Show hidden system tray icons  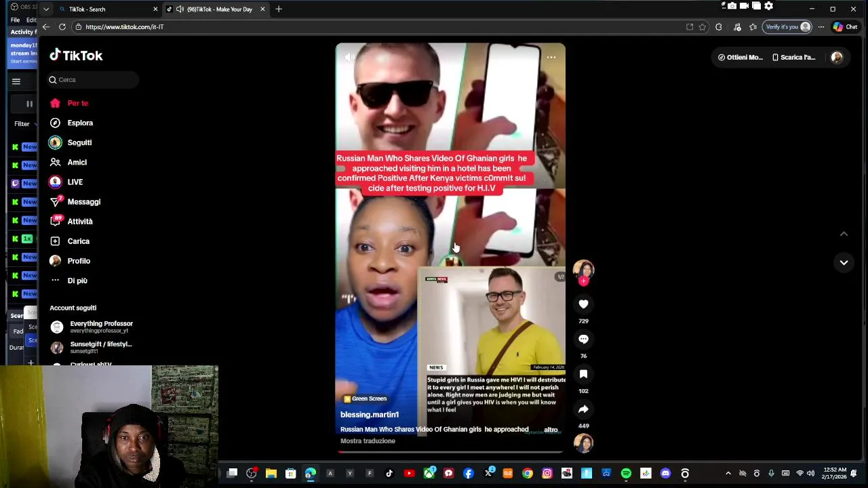pyautogui.click(x=728, y=473)
